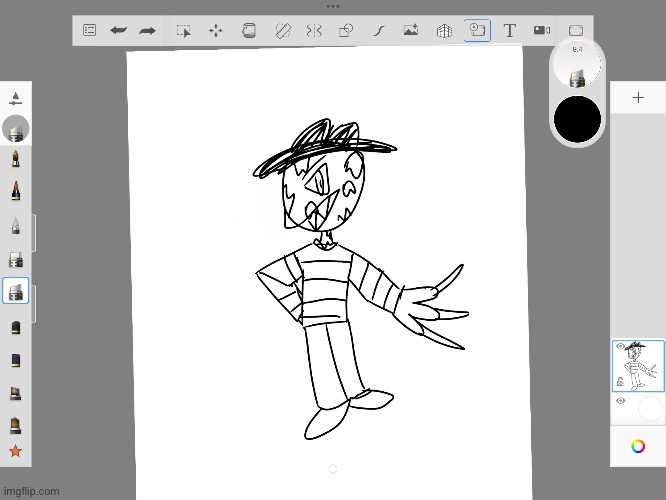The width and height of the screenshot is (666, 500).
Task: Toggle full screen UI icon
Action: 576,31
